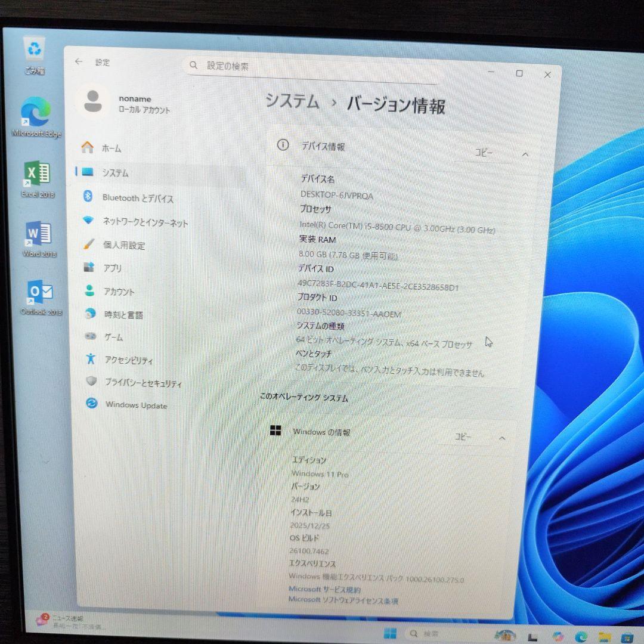The image size is (644, 644).
Task: Select ホーム in the Settings sidebar
Action: coord(111,148)
